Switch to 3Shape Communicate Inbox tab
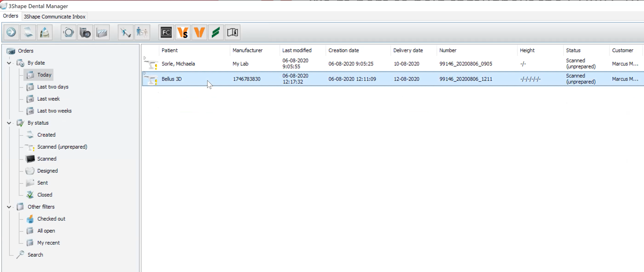The height and width of the screenshot is (272, 644). 54,17
